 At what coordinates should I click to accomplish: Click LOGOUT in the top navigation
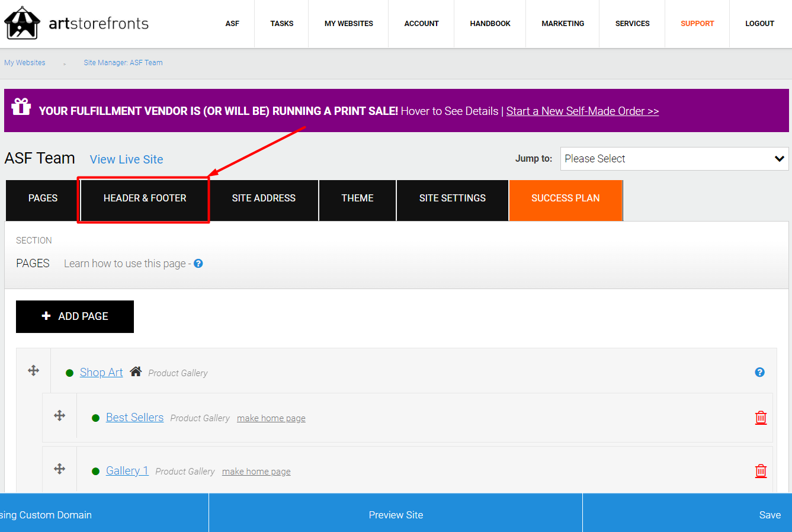pyautogui.click(x=760, y=24)
